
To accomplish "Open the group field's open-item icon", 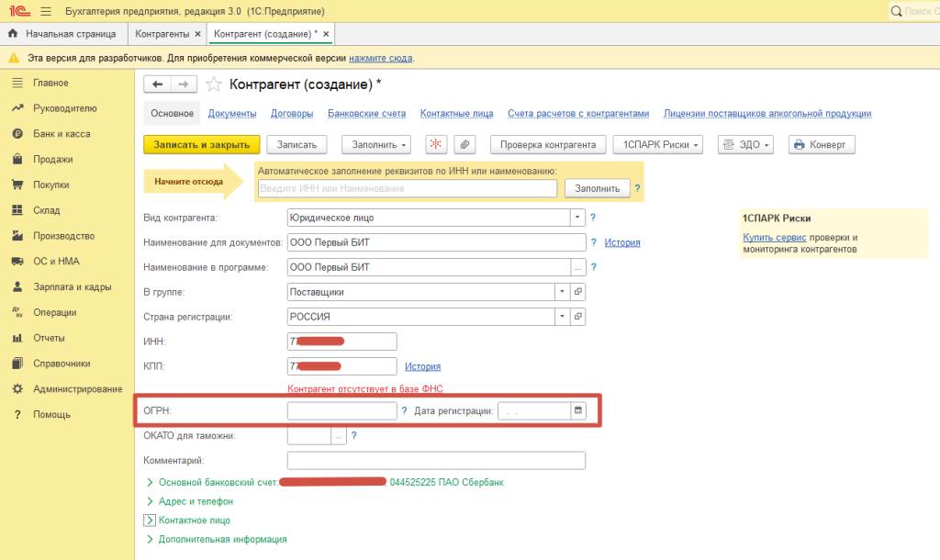I will tap(578, 292).
